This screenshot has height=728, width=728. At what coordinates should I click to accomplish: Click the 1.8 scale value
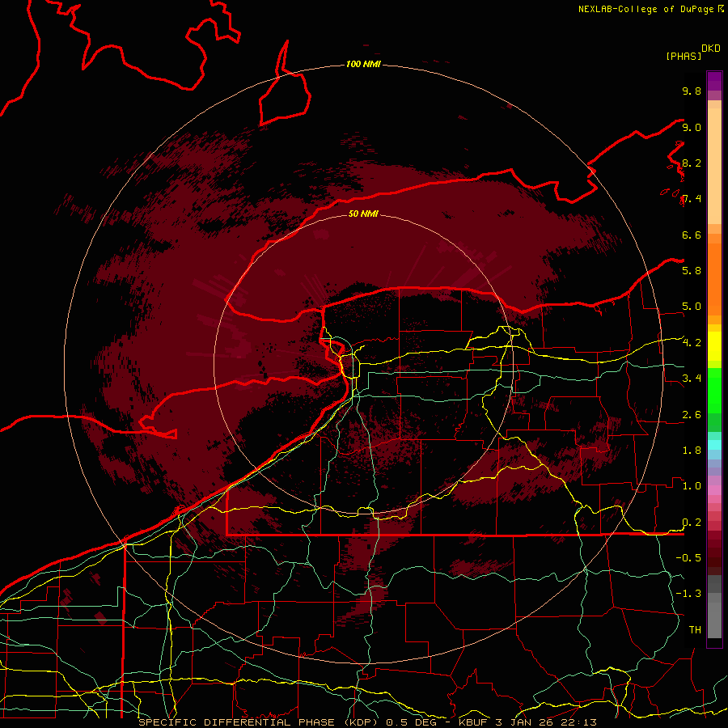point(692,451)
